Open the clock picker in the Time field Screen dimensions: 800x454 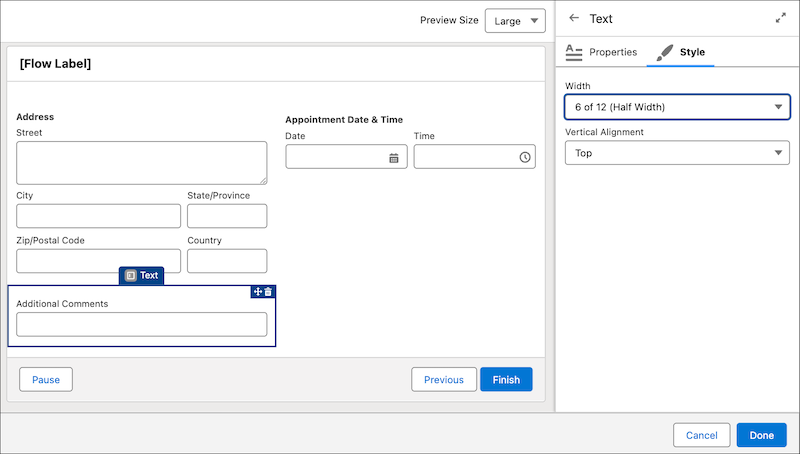(x=524, y=157)
